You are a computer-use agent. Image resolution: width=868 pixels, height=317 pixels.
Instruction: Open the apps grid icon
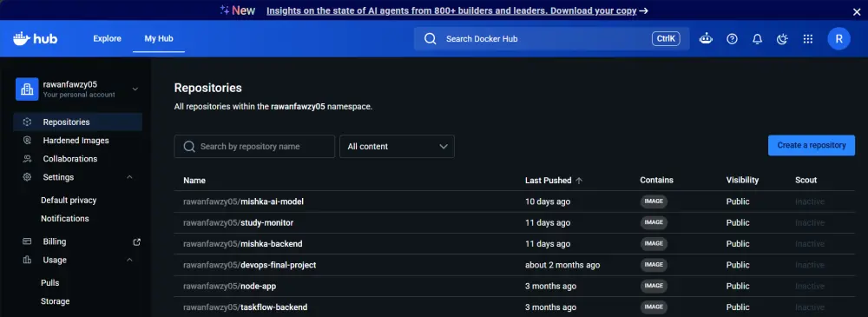[807, 39]
